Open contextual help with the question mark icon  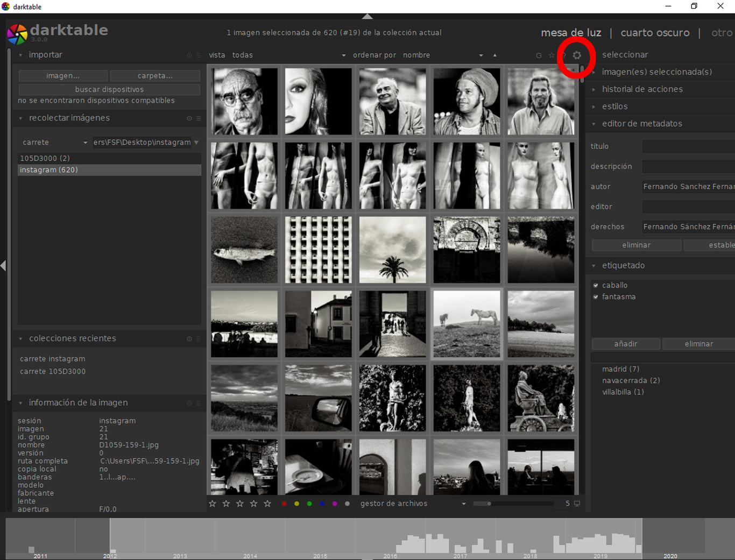coord(564,55)
